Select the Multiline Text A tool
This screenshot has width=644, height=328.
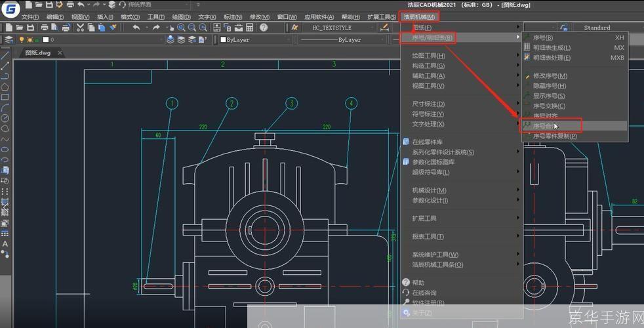(5, 244)
